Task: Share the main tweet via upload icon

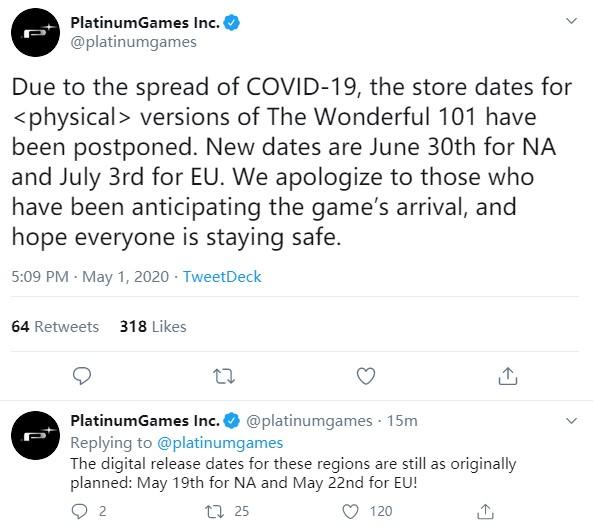Action: click(508, 376)
